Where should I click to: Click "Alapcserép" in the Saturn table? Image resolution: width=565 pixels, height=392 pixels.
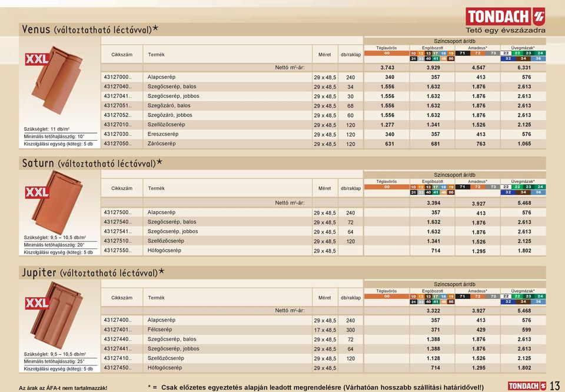(161, 212)
